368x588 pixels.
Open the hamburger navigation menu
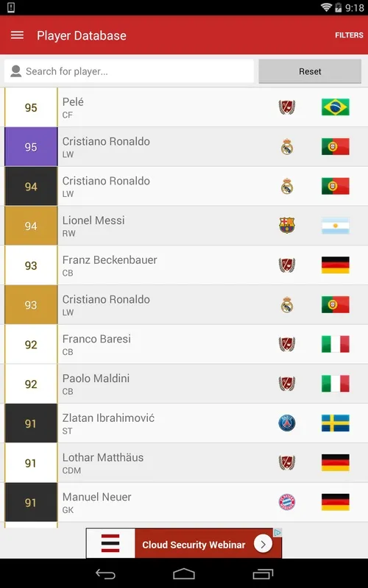point(17,35)
